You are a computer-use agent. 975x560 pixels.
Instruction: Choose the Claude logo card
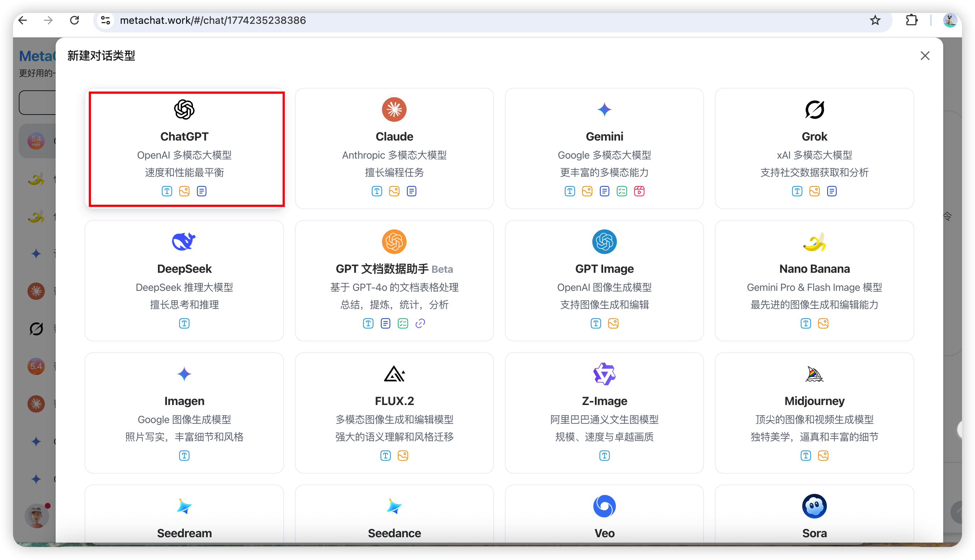click(394, 148)
